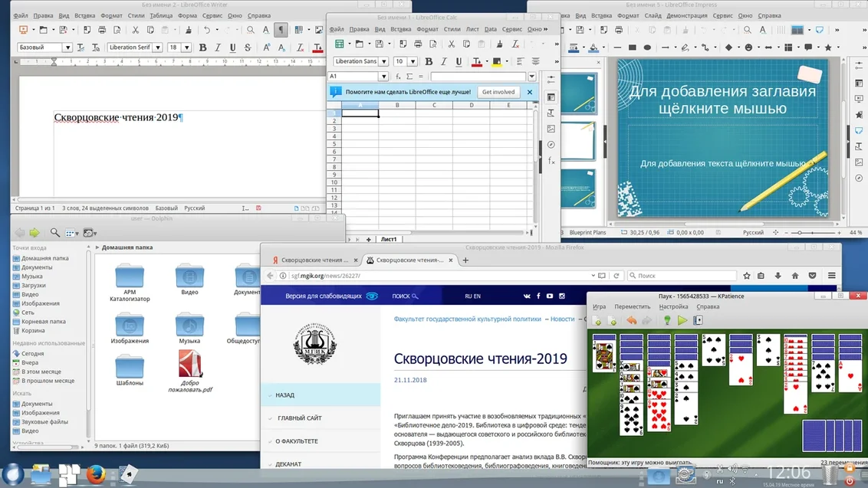Open the Таблица menu in Writer
This screenshot has width=868, height=488.
(161, 15)
